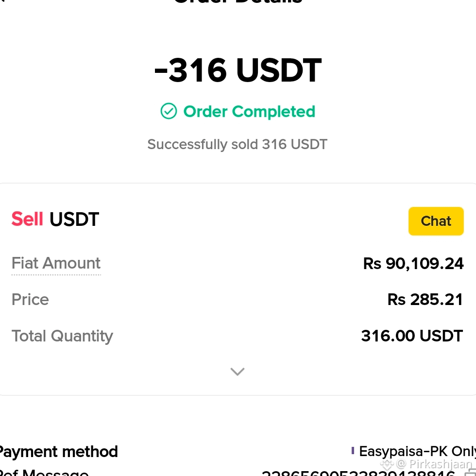Copy the reference message number icon
The image size is (476, 476).
[470, 473]
